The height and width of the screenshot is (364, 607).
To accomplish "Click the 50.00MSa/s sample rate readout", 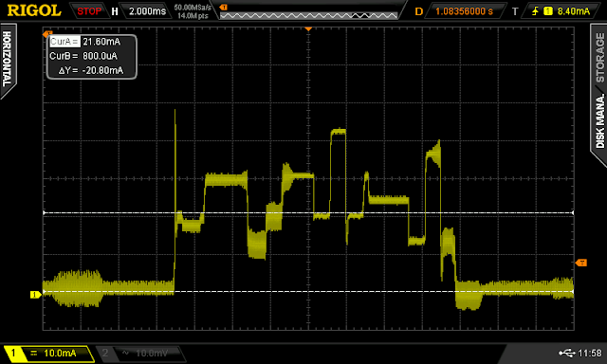I will (x=193, y=8).
